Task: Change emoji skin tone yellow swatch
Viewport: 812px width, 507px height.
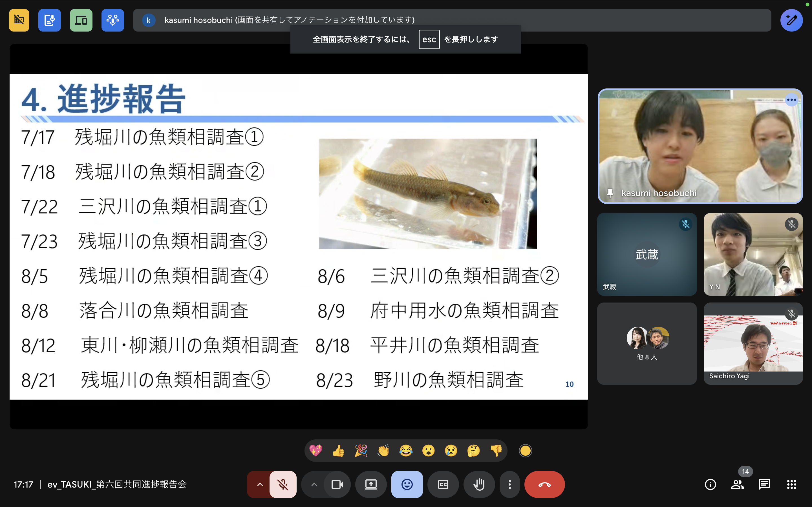Action: click(525, 451)
